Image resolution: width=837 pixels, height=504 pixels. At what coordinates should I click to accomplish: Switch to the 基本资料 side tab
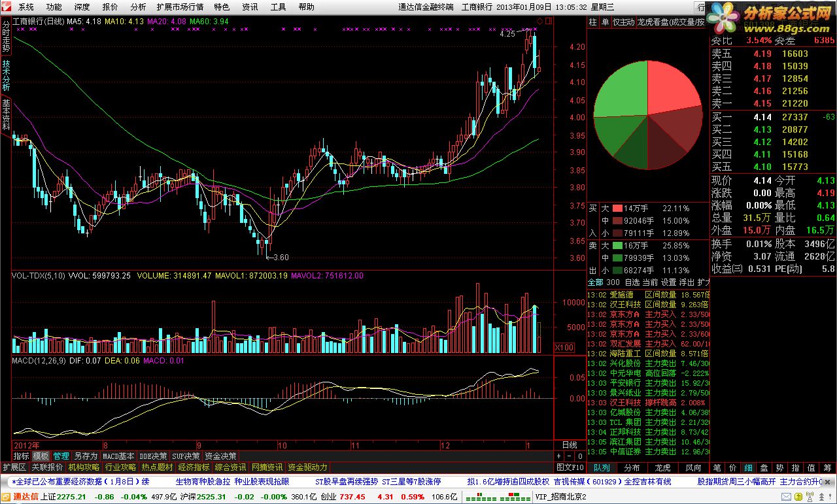tap(6, 115)
